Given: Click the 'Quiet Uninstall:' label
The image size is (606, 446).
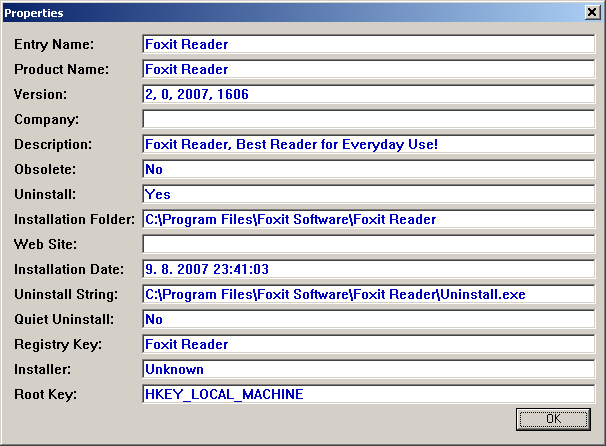Looking at the screenshot, I should tap(64, 319).
